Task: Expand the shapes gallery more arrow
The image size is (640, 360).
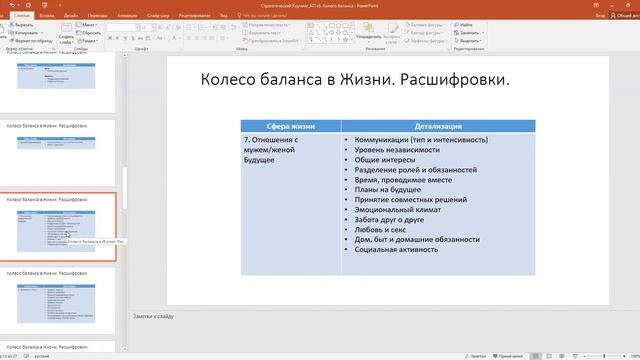Action: (x=352, y=40)
